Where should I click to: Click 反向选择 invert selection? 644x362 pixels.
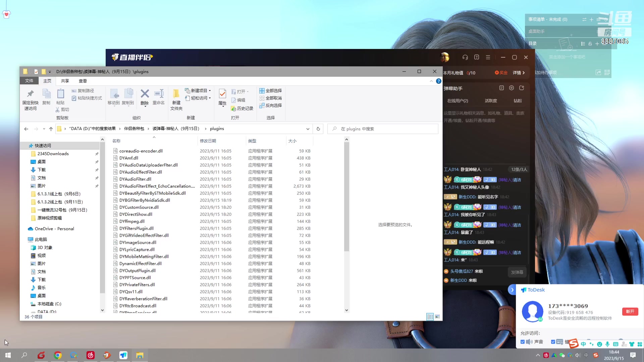tap(271, 106)
